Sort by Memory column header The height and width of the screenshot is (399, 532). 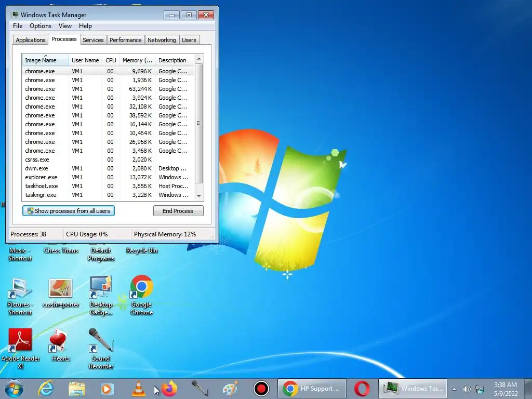[137, 60]
